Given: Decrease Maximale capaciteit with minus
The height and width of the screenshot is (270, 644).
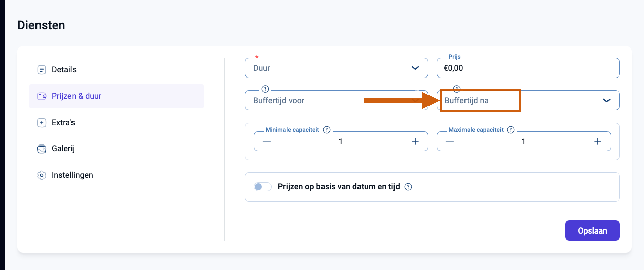Looking at the screenshot, I should [x=450, y=141].
